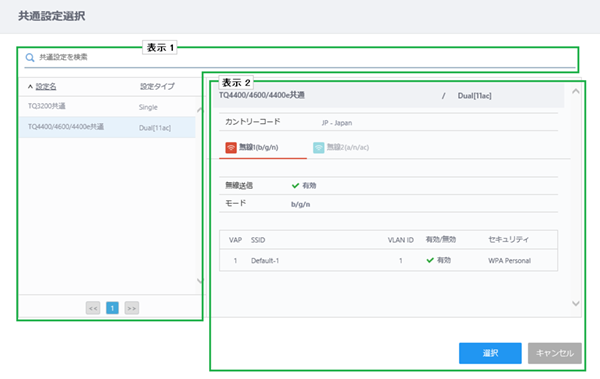Click the TQ4400/4600/4400e共通 detail header title
The height and width of the screenshot is (379, 600).
pyautogui.click(x=262, y=95)
